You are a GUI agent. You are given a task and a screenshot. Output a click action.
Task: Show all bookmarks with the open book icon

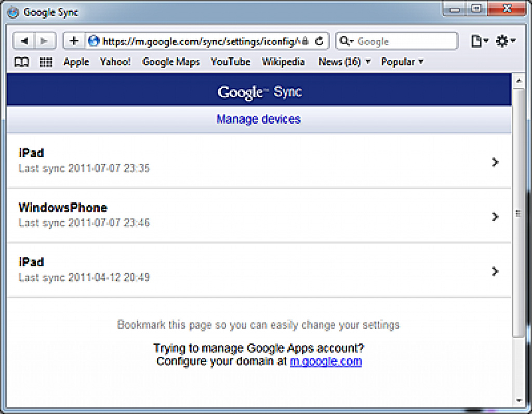click(x=22, y=62)
